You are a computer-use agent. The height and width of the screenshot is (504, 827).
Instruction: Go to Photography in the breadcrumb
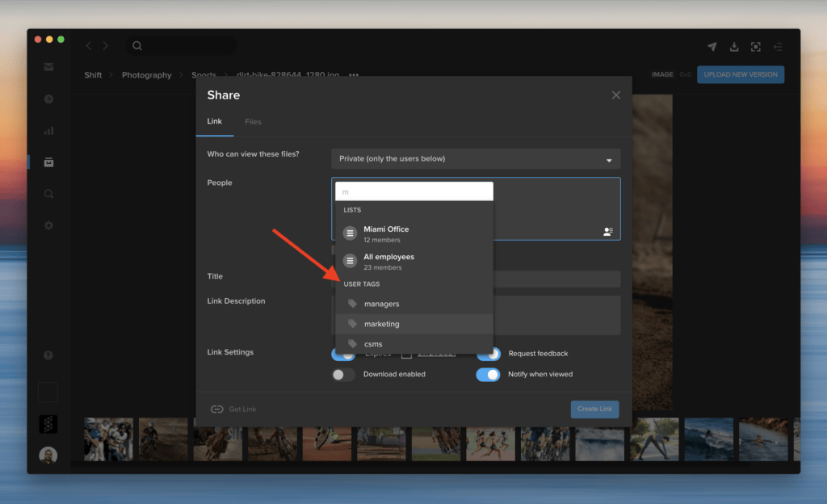click(x=147, y=75)
